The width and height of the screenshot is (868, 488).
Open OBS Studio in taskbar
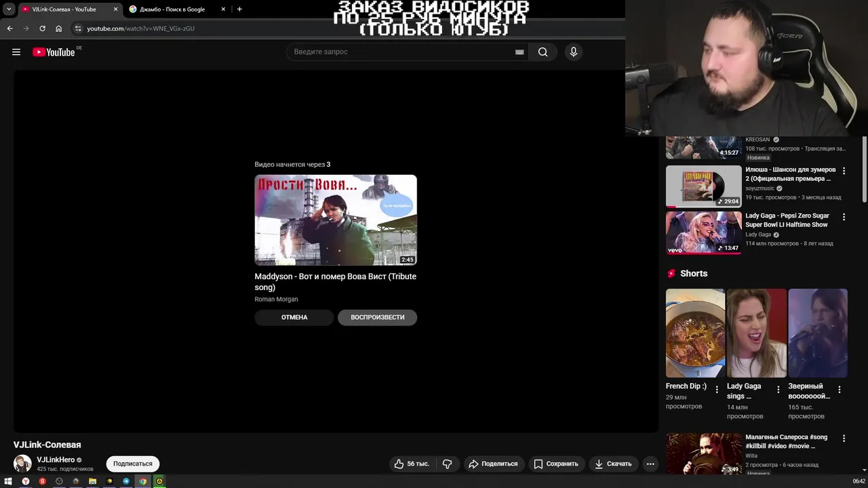[x=59, y=481]
